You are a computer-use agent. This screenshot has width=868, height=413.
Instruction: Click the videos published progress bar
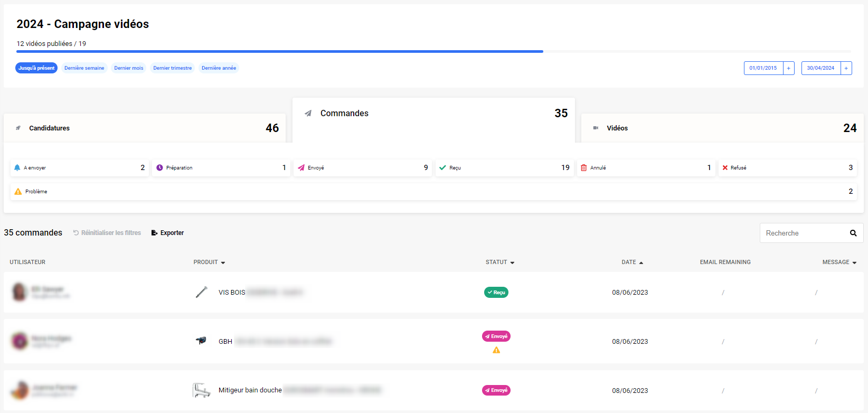(280, 52)
